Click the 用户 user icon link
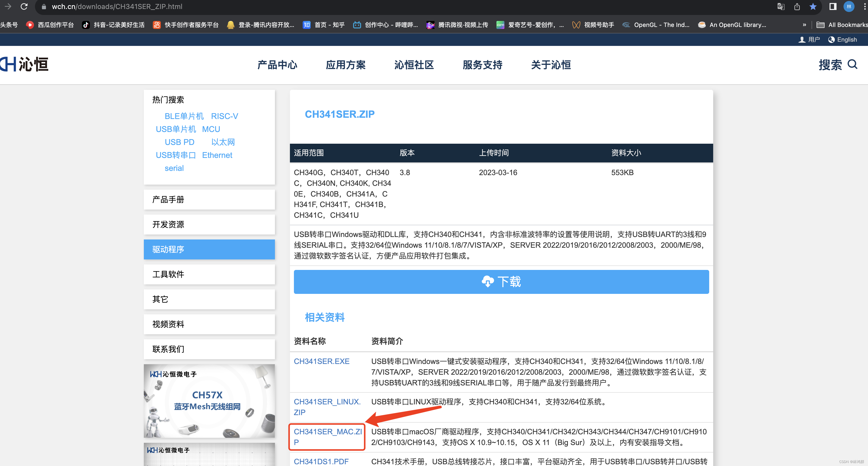Image resolution: width=868 pixels, height=466 pixels. coord(809,40)
